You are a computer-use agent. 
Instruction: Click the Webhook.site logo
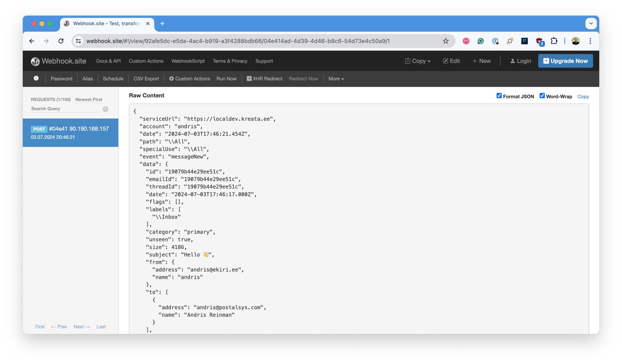tap(58, 61)
